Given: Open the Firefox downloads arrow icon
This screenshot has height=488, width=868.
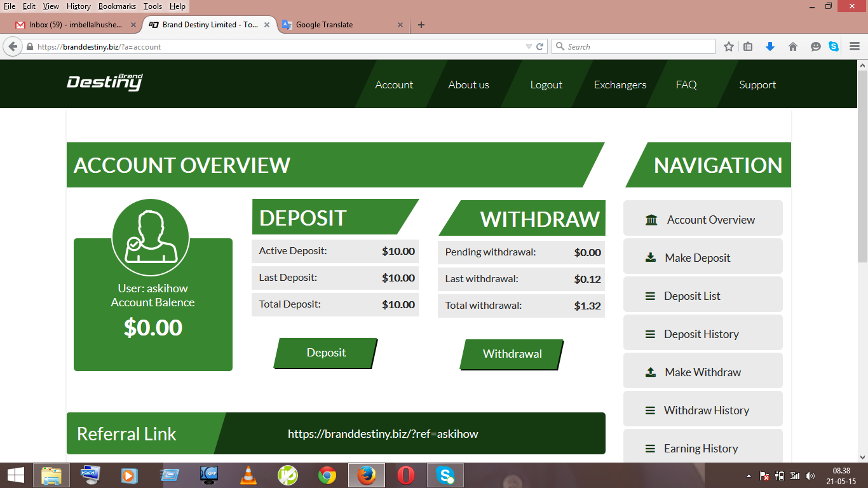Looking at the screenshot, I should click(770, 46).
